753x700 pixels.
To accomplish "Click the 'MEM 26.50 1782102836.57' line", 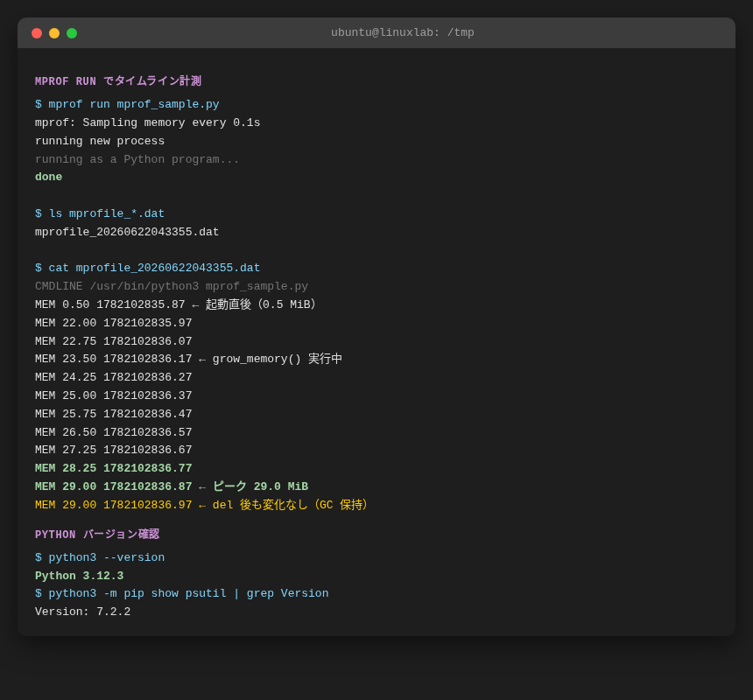I will tap(113, 432).
